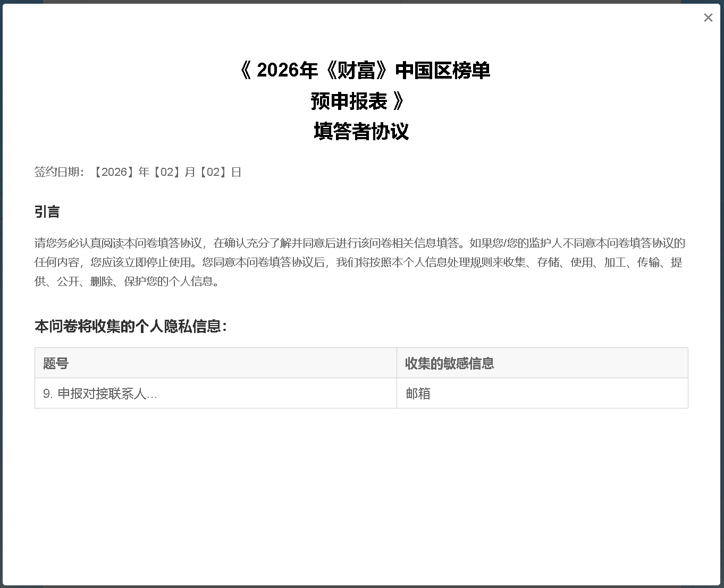Select the "填答者协议" heading

pyautogui.click(x=361, y=131)
